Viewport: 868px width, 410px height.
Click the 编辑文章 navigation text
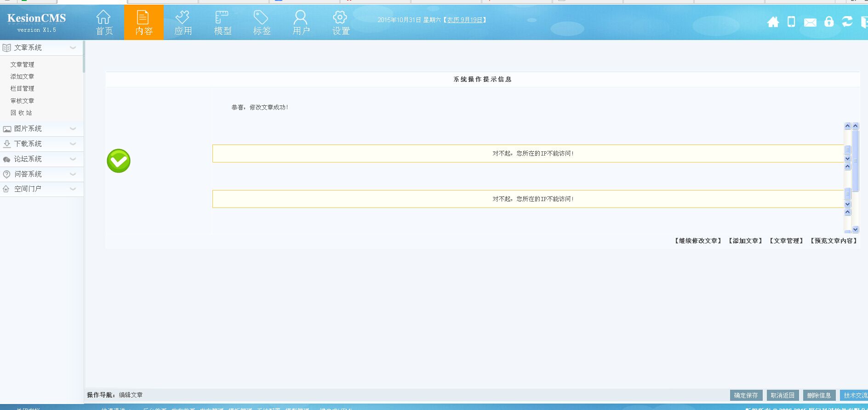[131, 395]
